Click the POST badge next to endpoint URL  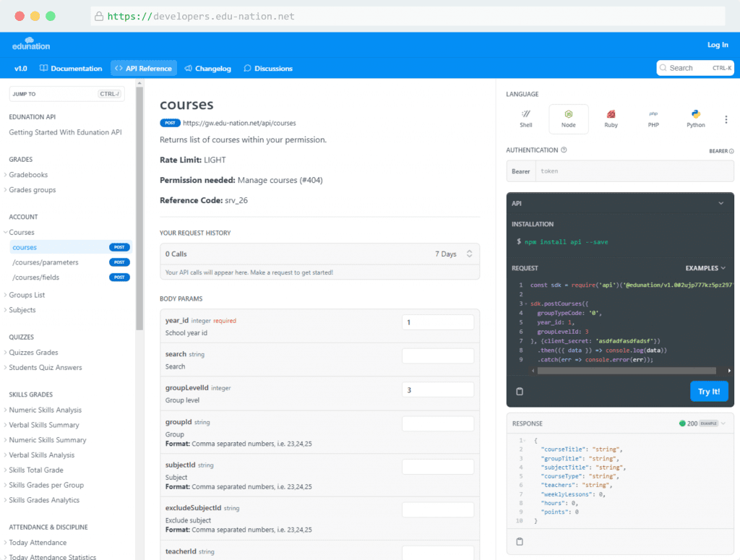[x=170, y=123]
